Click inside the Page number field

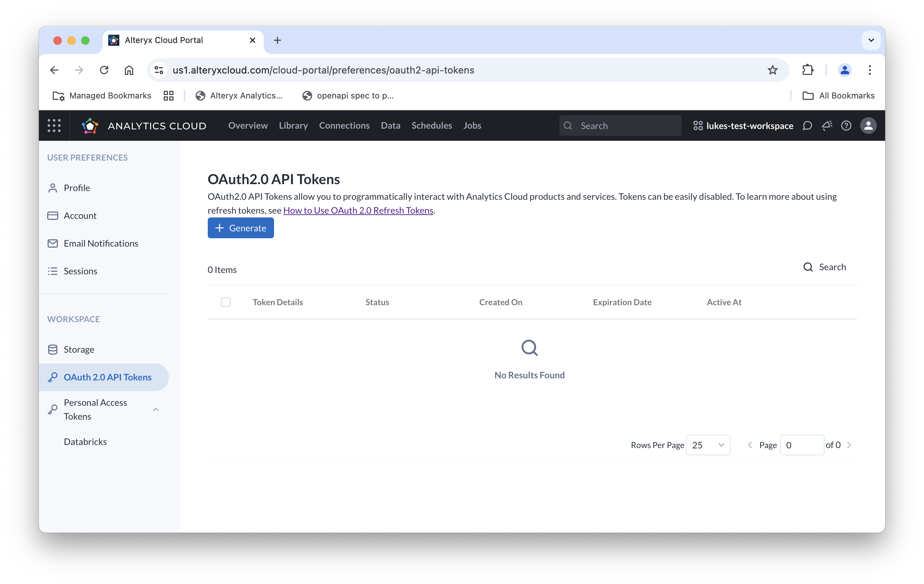tap(802, 445)
